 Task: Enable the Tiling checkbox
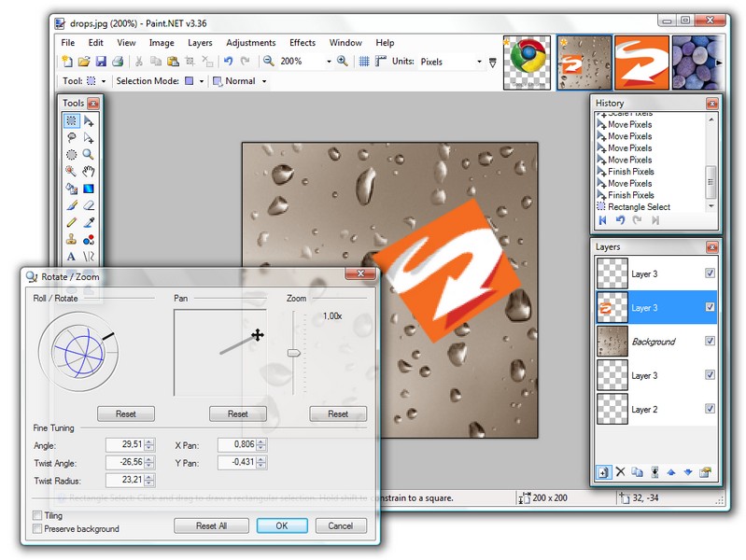37,515
